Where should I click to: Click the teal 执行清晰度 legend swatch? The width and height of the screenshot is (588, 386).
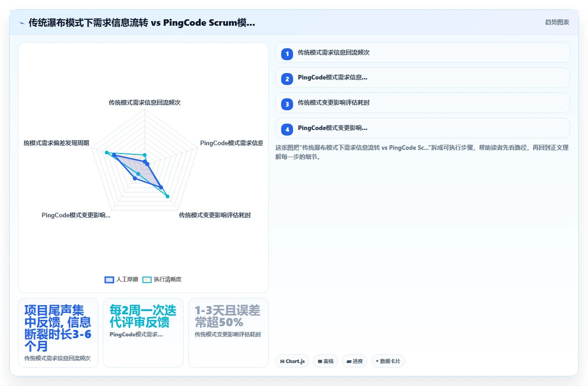147,279
